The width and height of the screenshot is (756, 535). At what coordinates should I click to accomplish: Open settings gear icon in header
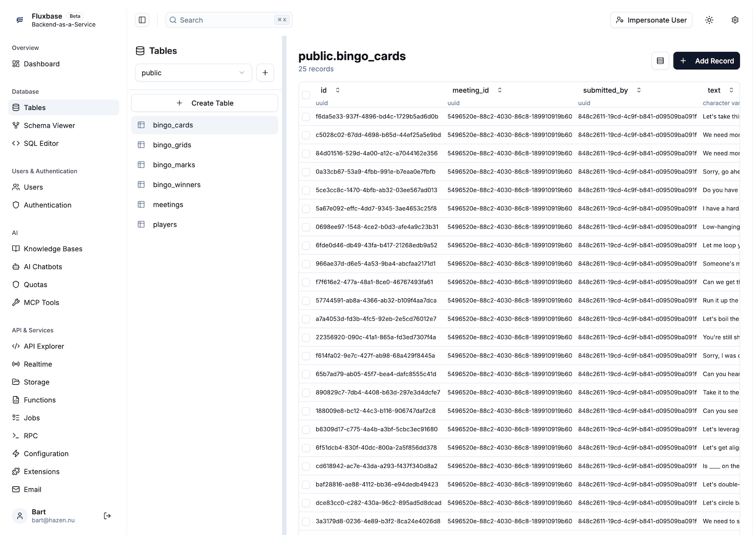(735, 20)
